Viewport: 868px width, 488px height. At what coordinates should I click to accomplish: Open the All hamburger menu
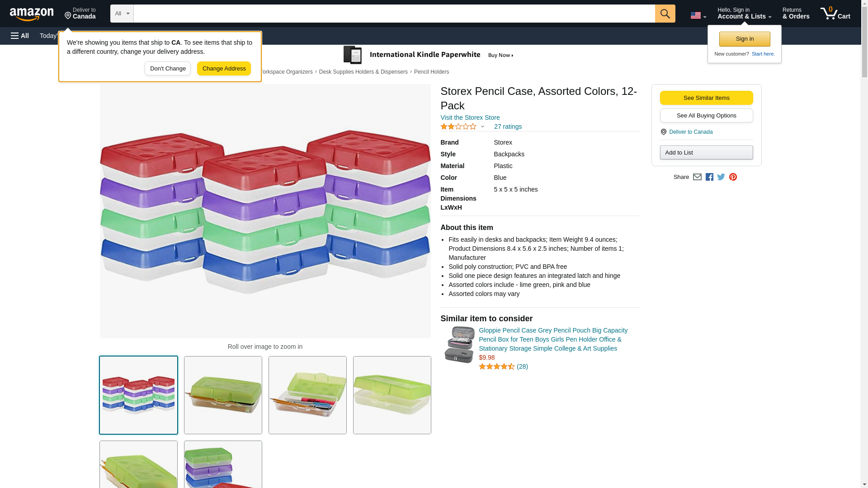coord(20,36)
